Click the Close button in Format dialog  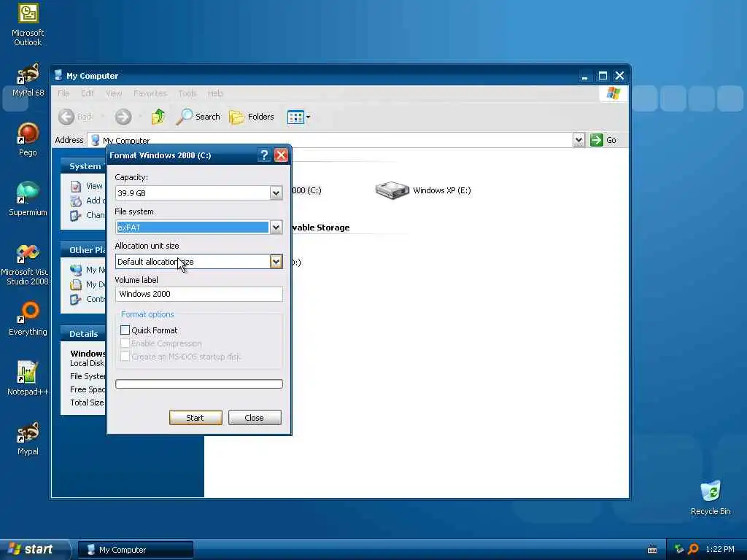tap(255, 418)
